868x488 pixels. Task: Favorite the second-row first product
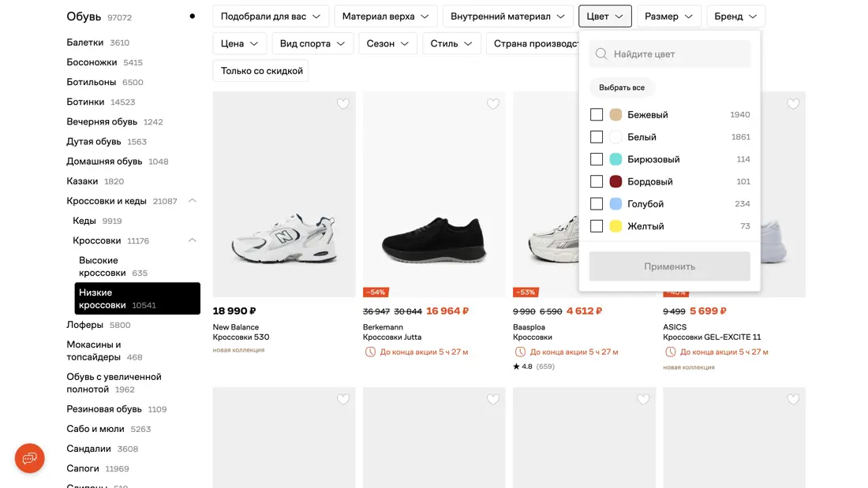pos(343,400)
